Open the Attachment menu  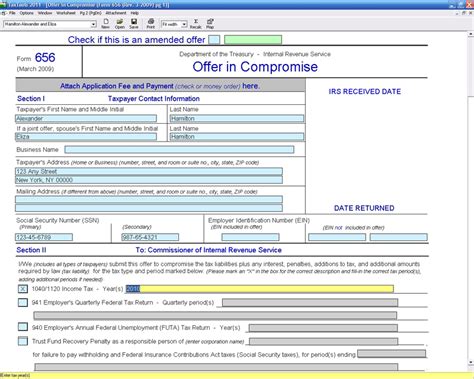(x=116, y=13)
